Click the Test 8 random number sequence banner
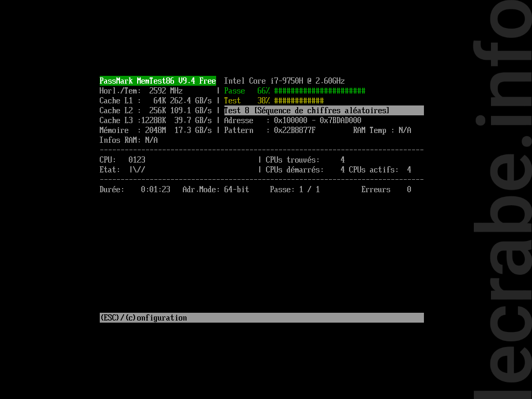Screen dimensions: 532x399 pyautogui.click(x=324, y=110)
